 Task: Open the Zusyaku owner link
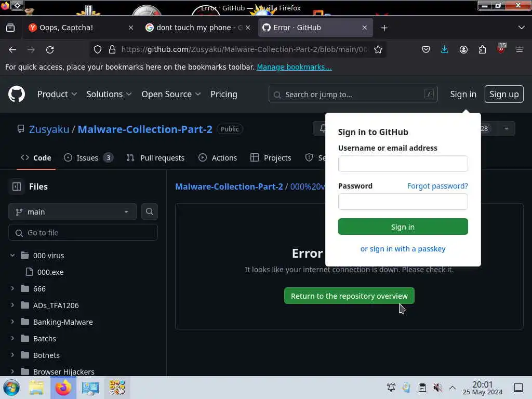coord(49,129)
